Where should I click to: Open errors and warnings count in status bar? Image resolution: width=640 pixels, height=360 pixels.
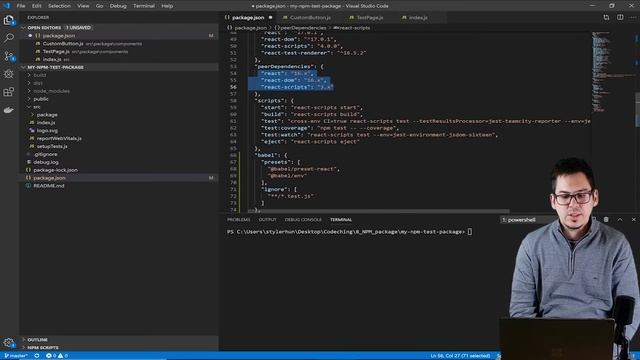[57, 356]
